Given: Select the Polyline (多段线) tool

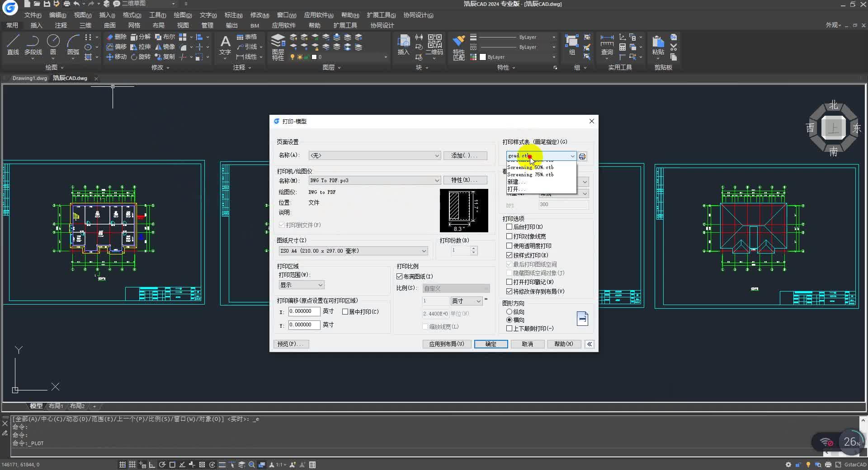Looking at the screenshot, I should [x=33, y=45].
